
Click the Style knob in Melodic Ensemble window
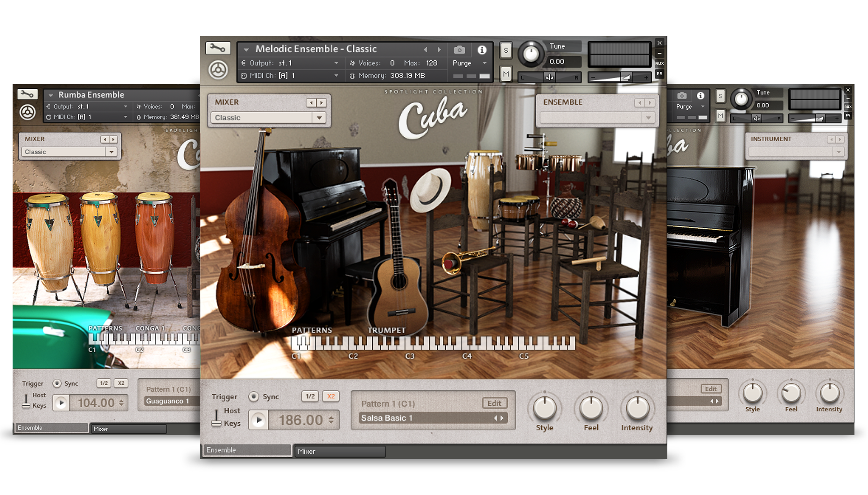(545, 408)
